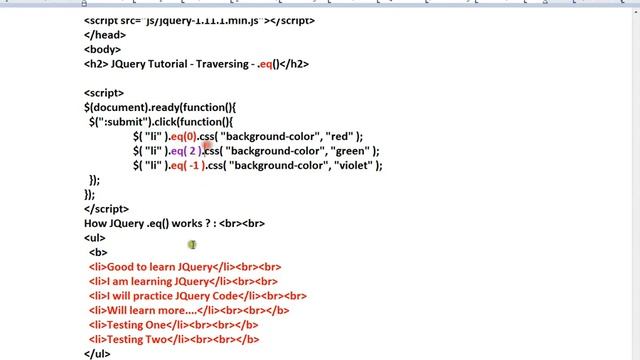
Task: Click the $(document).ready(function(){ line
Action: pos(160,108)
